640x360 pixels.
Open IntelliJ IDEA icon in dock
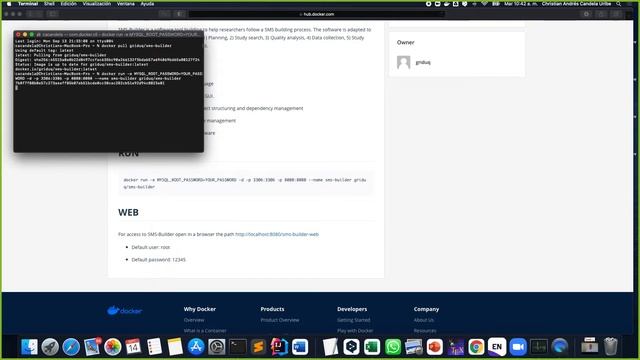click(279, 347)
